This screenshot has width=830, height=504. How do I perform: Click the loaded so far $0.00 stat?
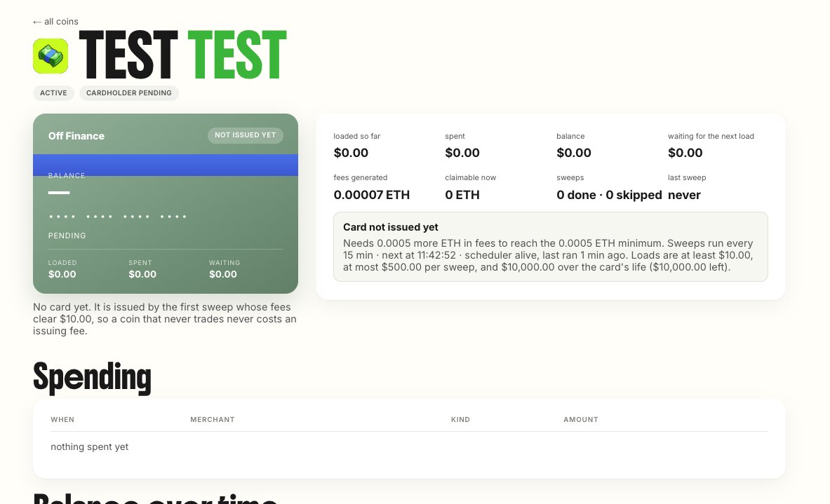point(351,153)
